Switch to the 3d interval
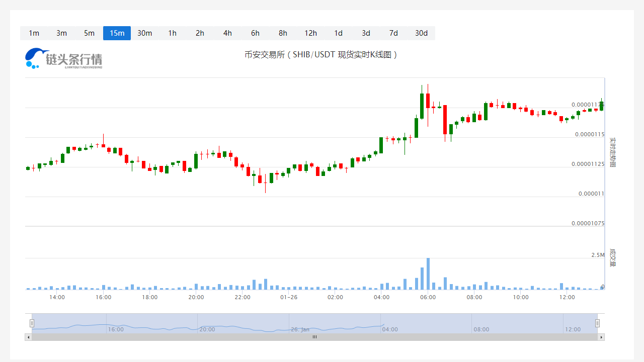 click(366, 33)
